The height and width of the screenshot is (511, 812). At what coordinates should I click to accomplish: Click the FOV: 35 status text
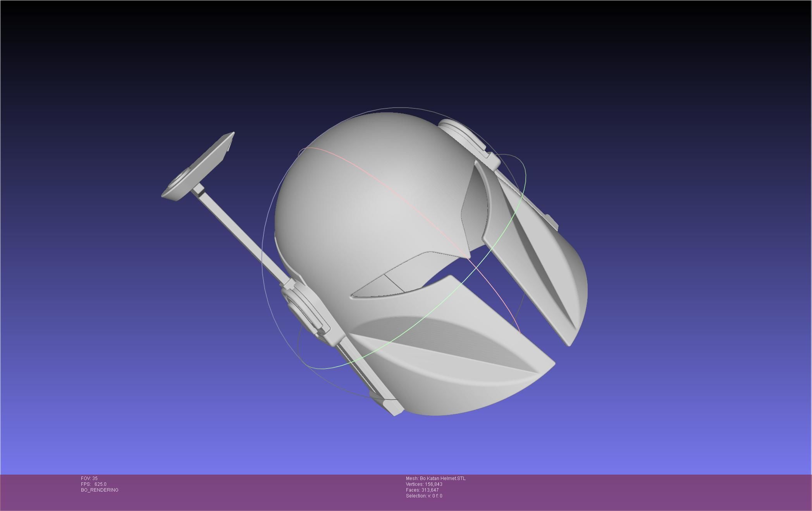[x=89, y=478]
